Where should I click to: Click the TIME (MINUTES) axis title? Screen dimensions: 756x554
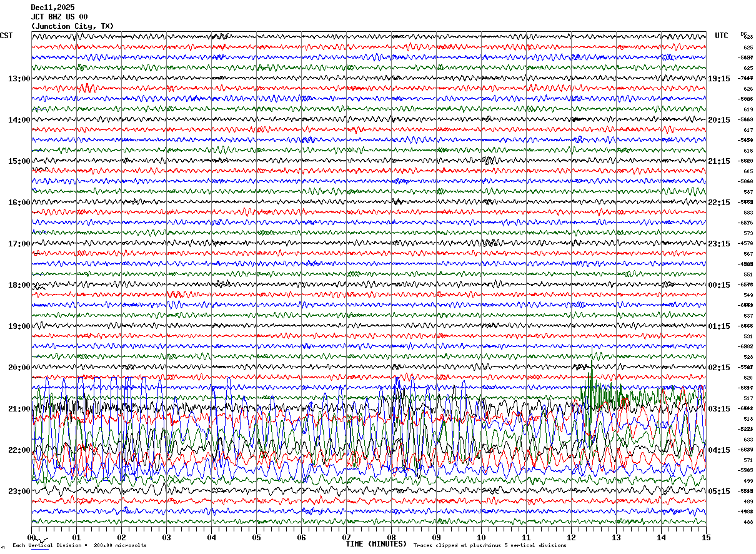(x=376, y=544)
